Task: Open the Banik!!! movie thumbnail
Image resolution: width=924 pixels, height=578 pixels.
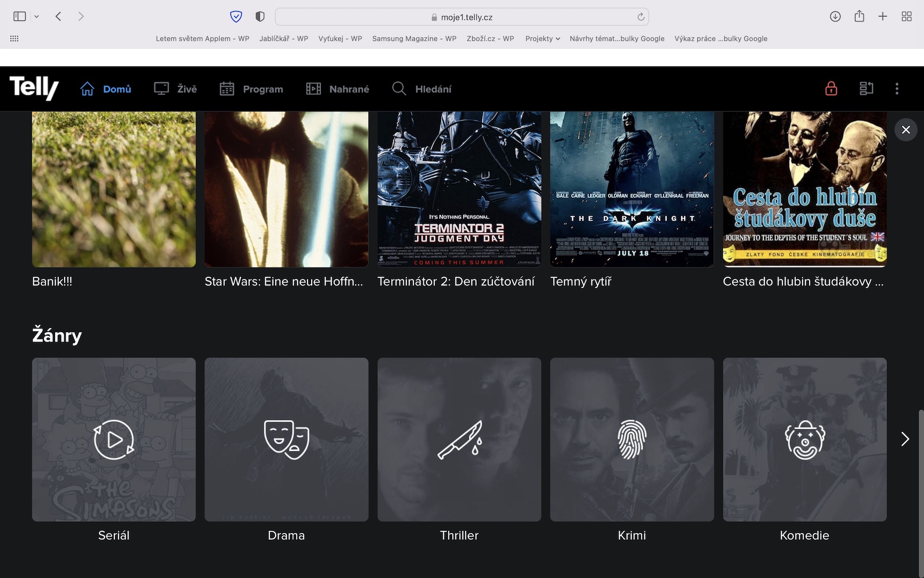Action: (x=114, y=189)
